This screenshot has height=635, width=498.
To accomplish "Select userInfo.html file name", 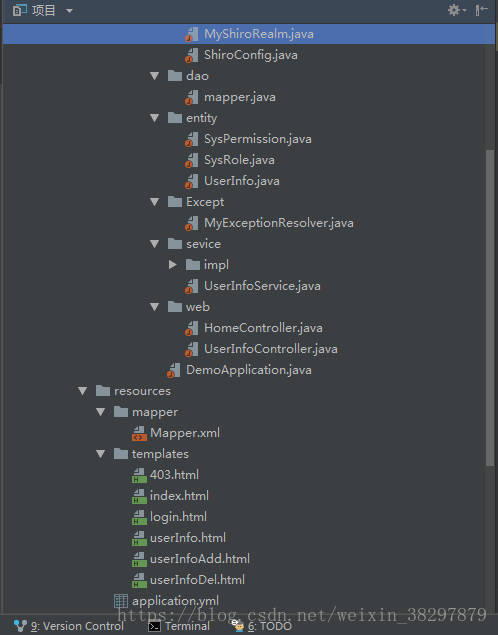I will coord(188,538).
